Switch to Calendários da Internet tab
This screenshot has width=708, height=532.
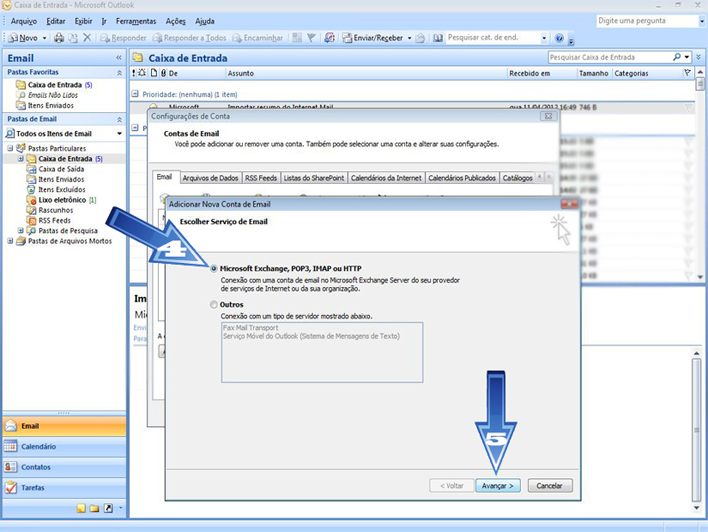tap(386, 178)
